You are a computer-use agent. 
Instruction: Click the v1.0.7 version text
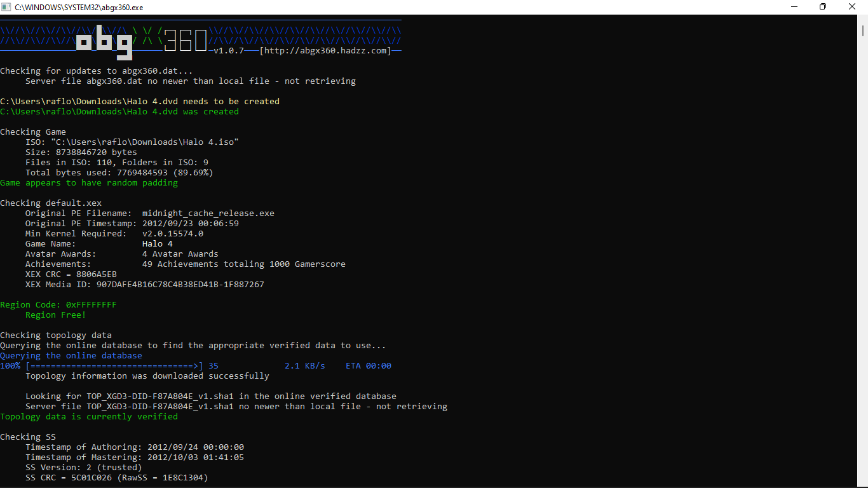pos(229,51)
